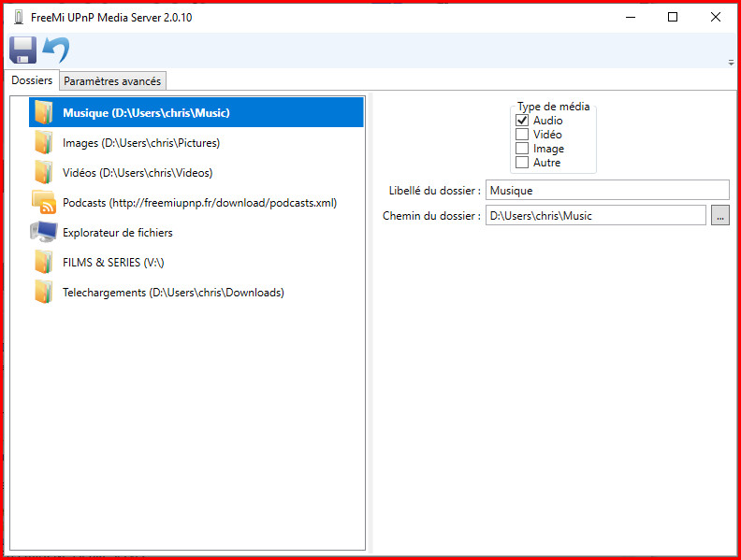Select Vidéos (D:\Users\chris\Videos) entry

pos(196,172)
